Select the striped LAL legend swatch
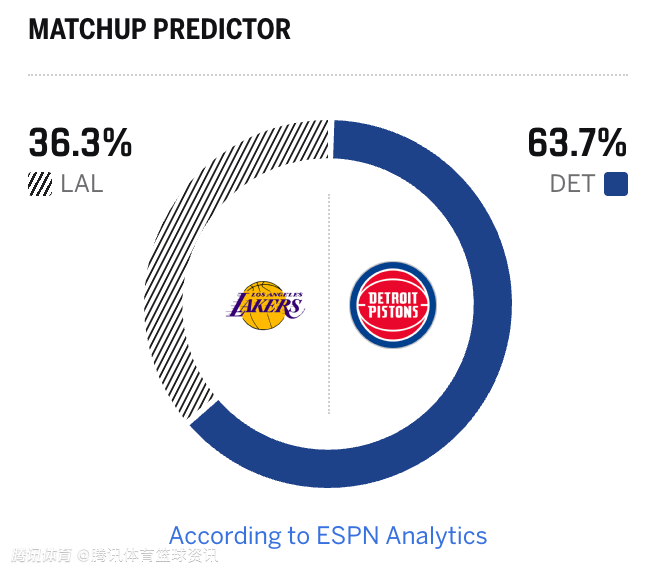Viewport: 654px width, 572px height. tap(40, 185)
